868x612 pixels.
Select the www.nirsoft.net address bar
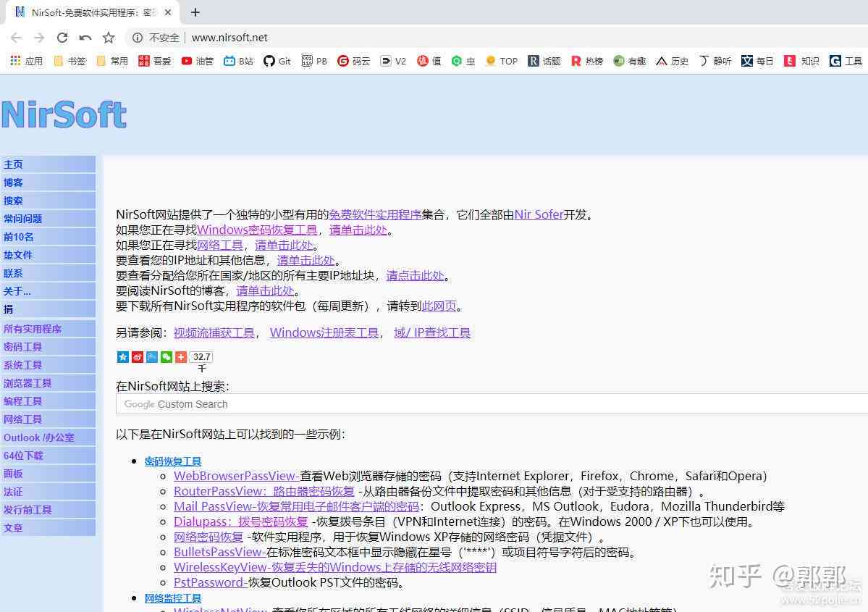tap(229, 38)
